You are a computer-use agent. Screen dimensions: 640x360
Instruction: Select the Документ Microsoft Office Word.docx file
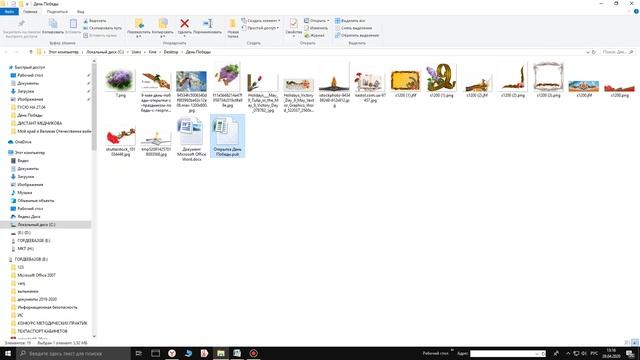[x=191, y=139]
